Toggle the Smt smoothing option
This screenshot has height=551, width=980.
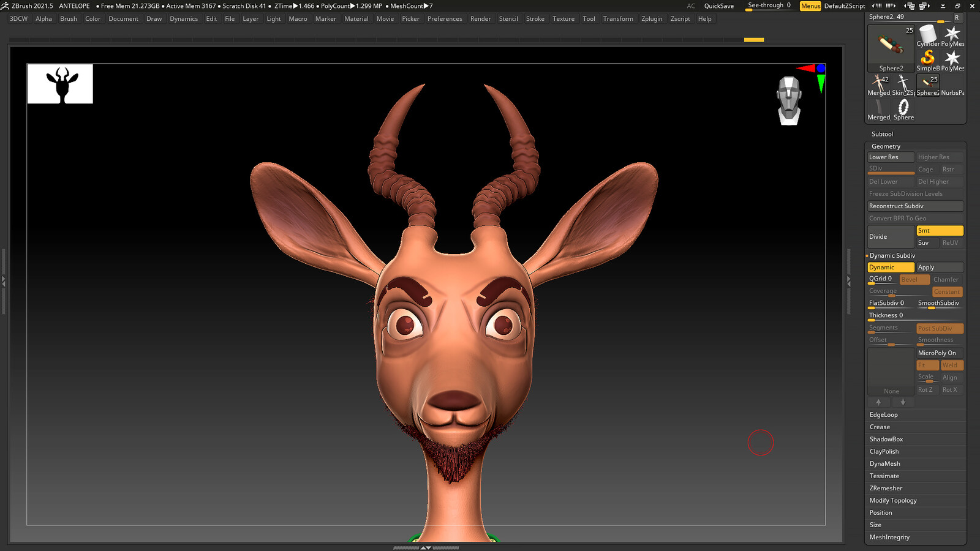pos(940,231)
